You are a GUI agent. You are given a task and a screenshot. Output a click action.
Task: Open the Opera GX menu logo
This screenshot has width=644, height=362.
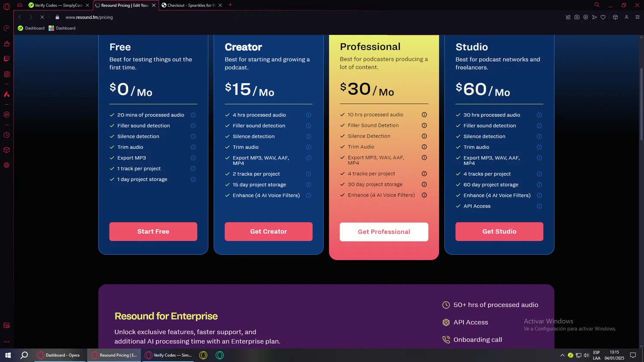tap(6, 6)
